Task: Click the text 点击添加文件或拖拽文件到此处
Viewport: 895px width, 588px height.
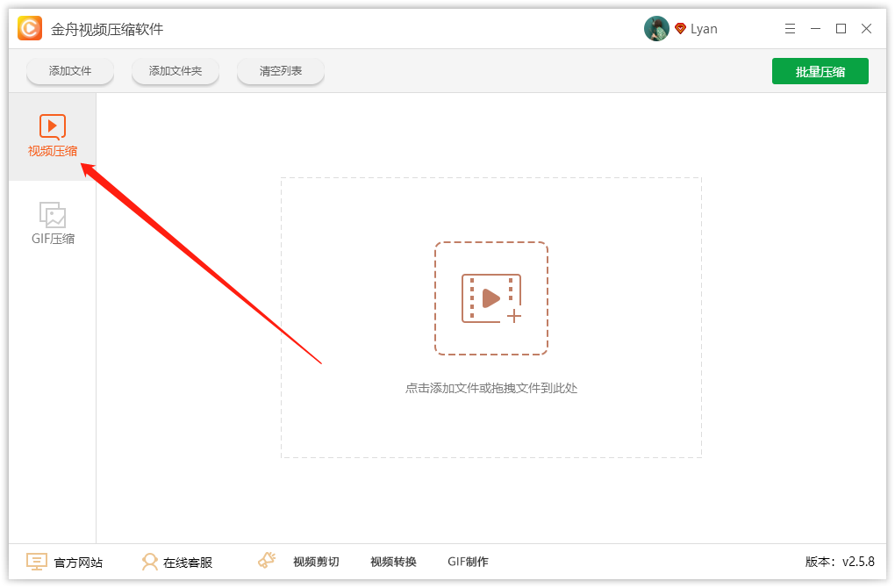Action: [x=490, y=388]
